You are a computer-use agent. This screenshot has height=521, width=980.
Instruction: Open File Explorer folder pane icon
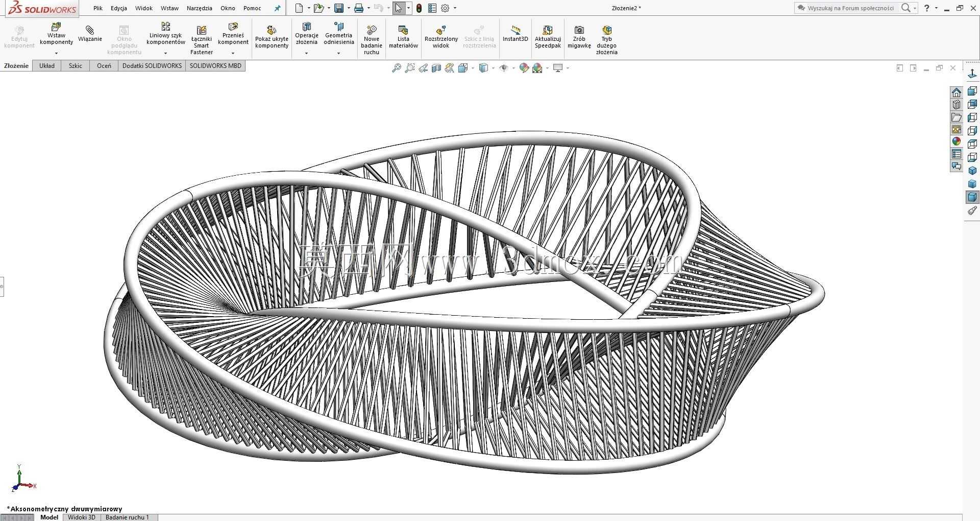pyautogui.click(x=957, y=117)
